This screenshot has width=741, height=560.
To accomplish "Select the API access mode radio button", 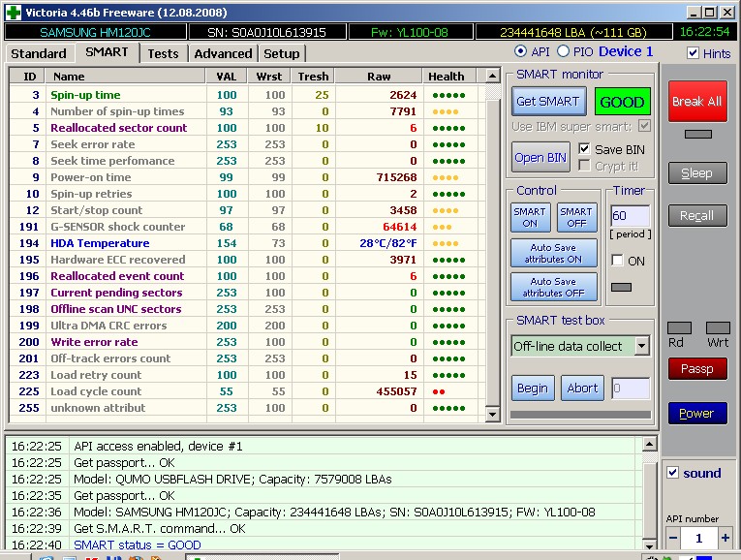I will 520,51.
